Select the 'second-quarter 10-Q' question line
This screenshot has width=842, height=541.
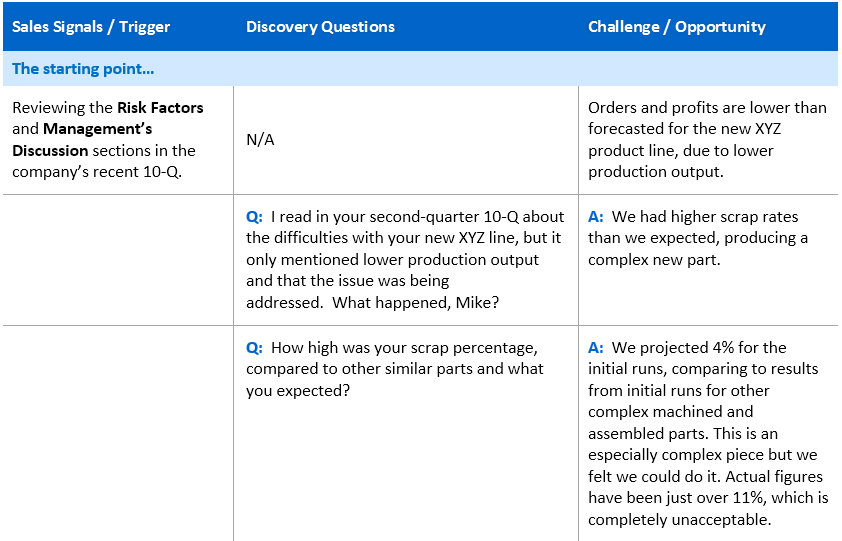(405, 217)
